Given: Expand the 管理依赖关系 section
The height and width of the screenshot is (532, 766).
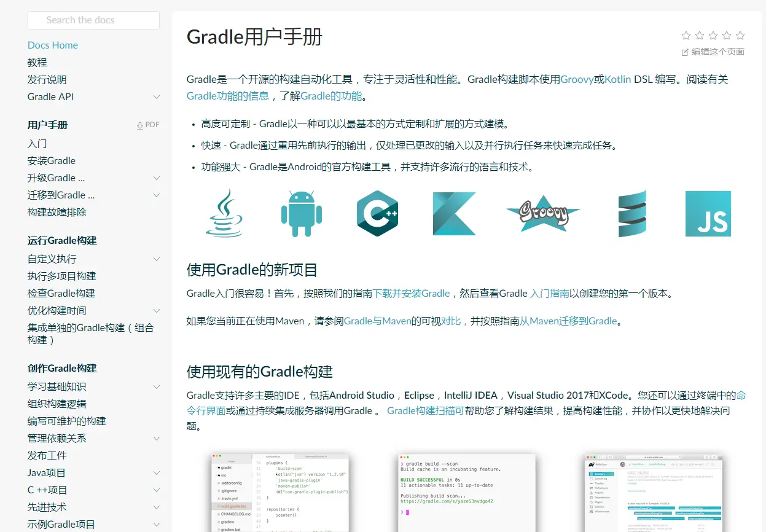Looking at the screenshot, I should 156,439.
